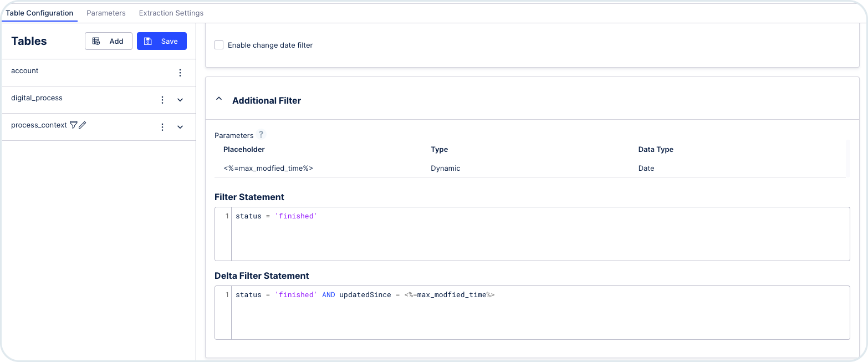Select the account table row
868x362 pixels.
coord(99,73)
